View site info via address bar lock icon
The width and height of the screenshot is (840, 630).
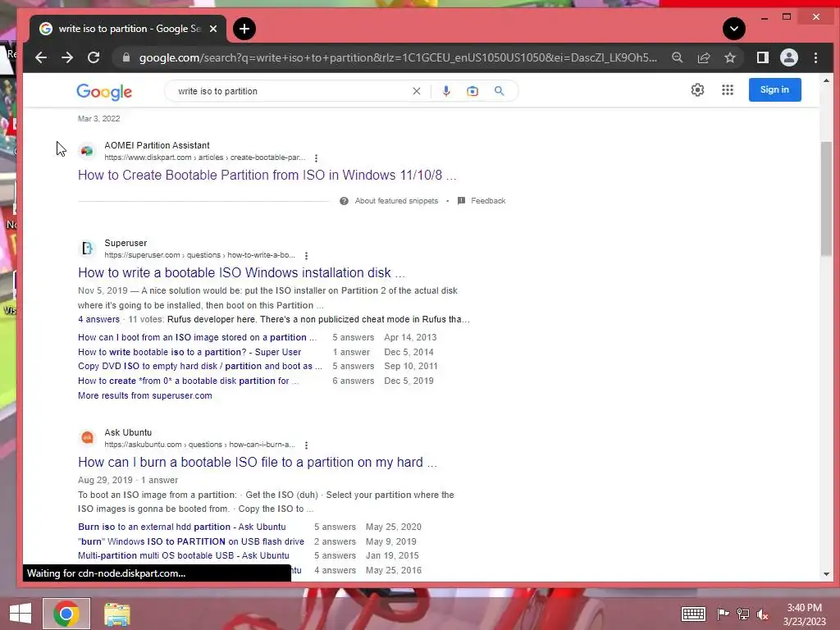tap(126, 58)
